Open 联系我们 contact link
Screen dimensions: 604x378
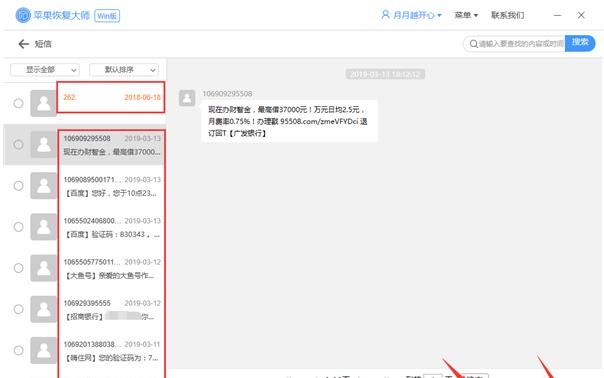click(x=507, y=15)
